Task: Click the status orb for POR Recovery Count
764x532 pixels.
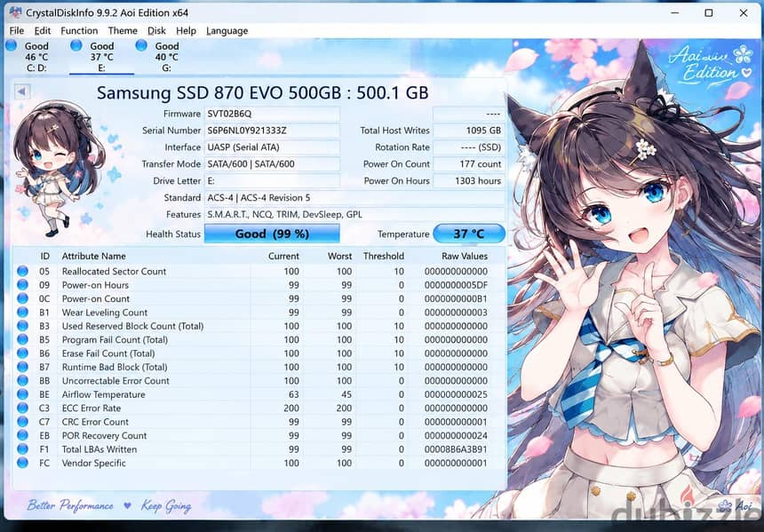Action: coord(22,435)
